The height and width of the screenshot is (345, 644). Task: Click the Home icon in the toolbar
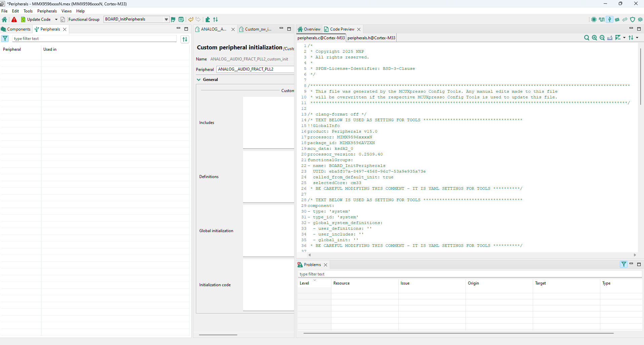4,19
